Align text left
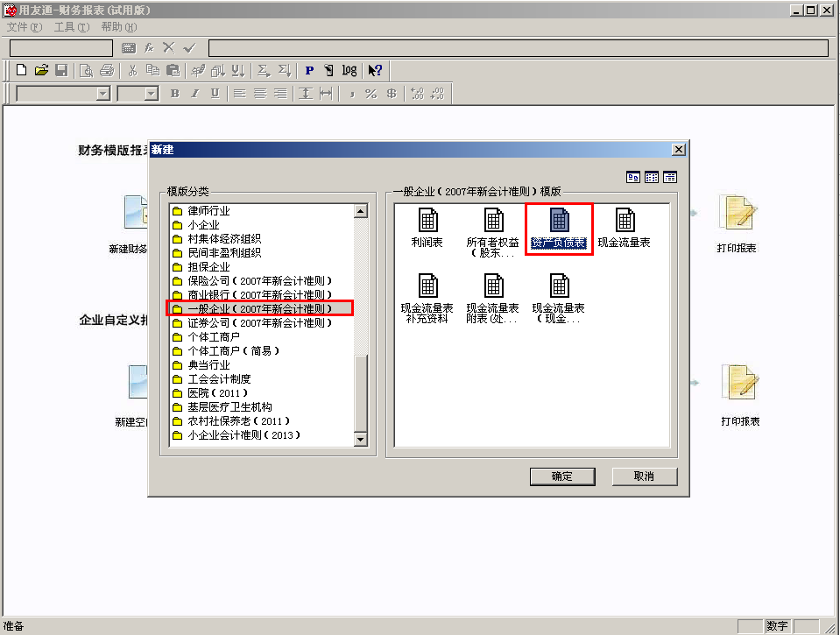The width and height of the screenshot is (840, 635). [x=240, y=94]
